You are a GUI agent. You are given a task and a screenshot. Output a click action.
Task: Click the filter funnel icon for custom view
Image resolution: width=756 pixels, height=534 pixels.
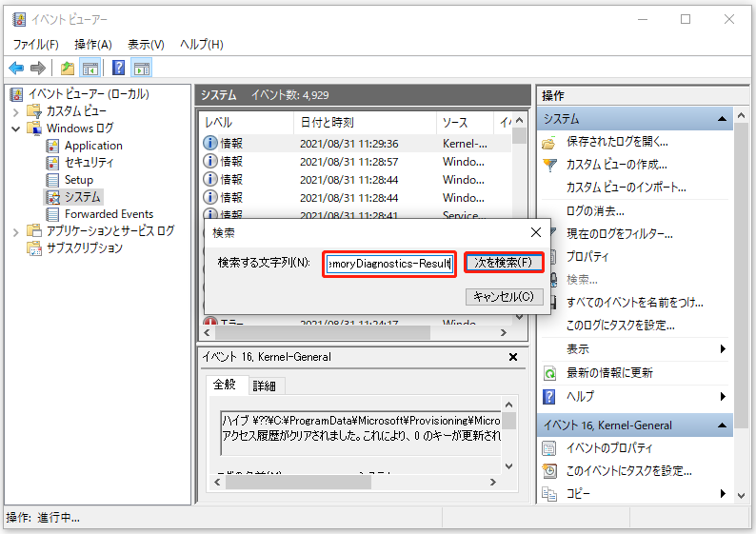coord(549,166)
